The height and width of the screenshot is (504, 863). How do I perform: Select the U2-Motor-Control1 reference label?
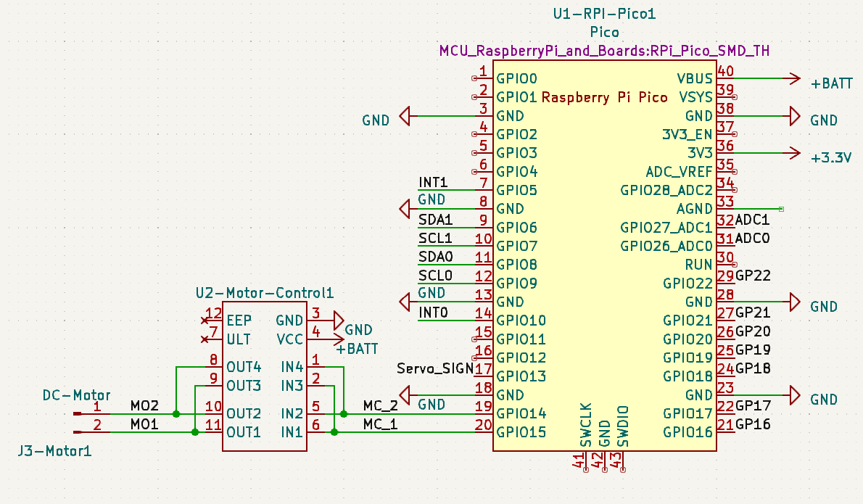click(265, 293)
